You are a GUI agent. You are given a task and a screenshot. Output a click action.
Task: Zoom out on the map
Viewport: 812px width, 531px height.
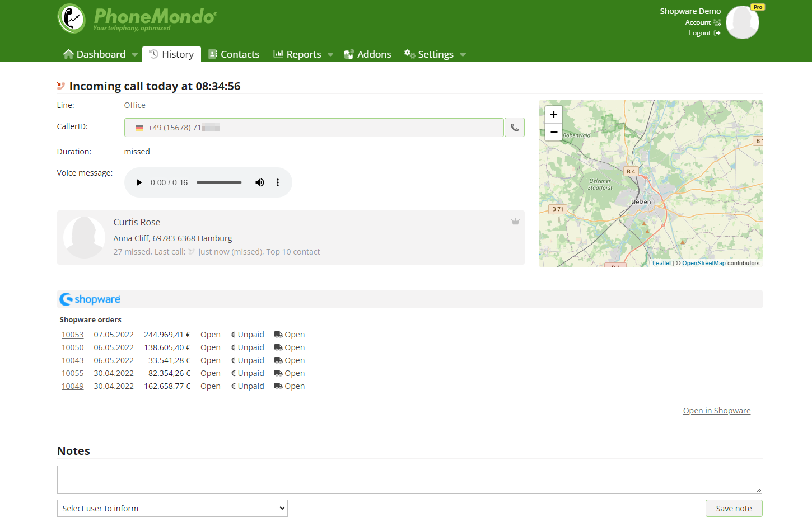[x=554, y=132]
